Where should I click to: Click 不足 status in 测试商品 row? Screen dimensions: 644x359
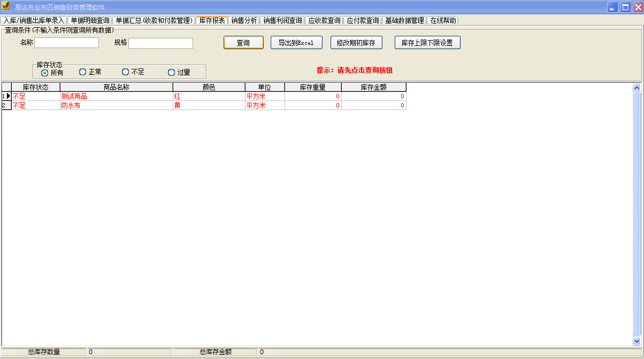tap(36, 97)
